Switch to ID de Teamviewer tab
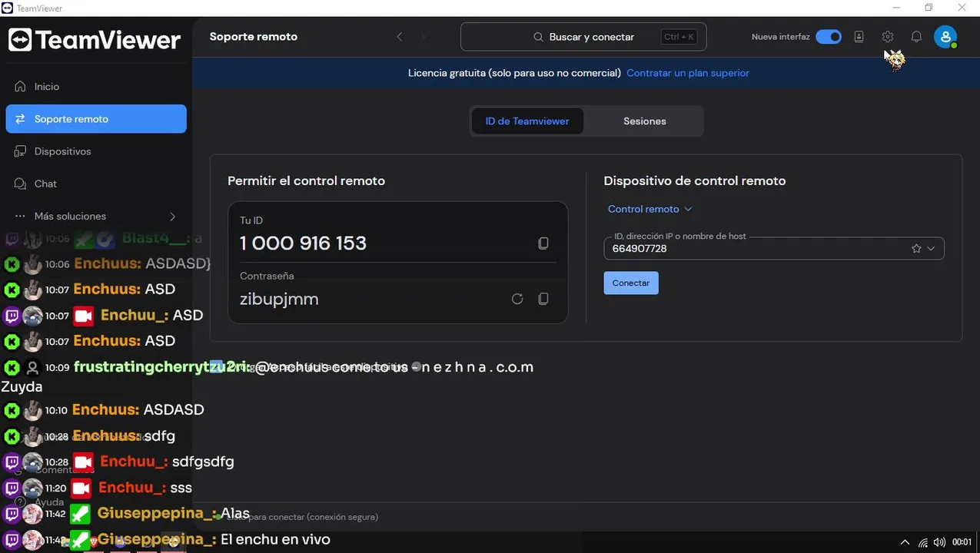The image size is (980, 553). click(527, 121)
